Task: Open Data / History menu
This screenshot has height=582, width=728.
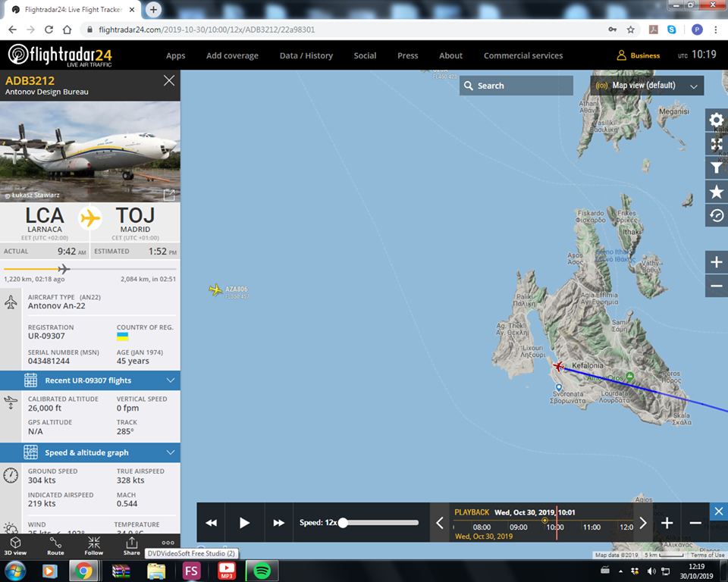Action: (306, 55)
